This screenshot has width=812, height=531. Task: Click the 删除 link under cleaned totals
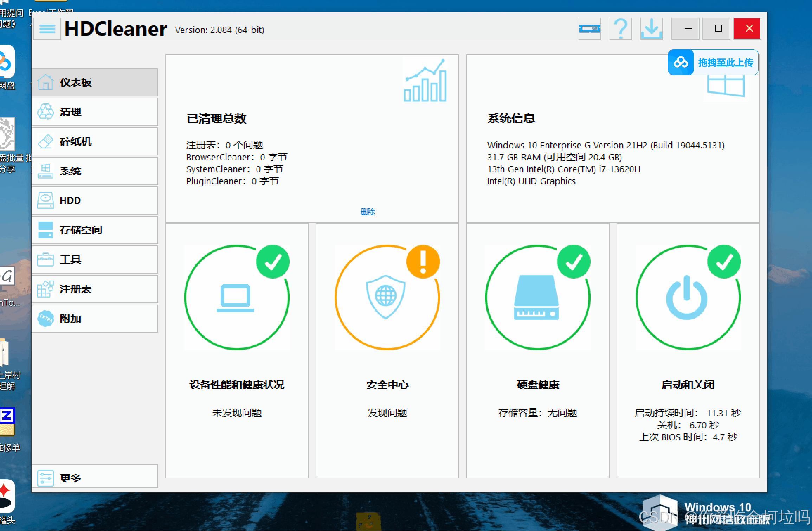(367, 211)
